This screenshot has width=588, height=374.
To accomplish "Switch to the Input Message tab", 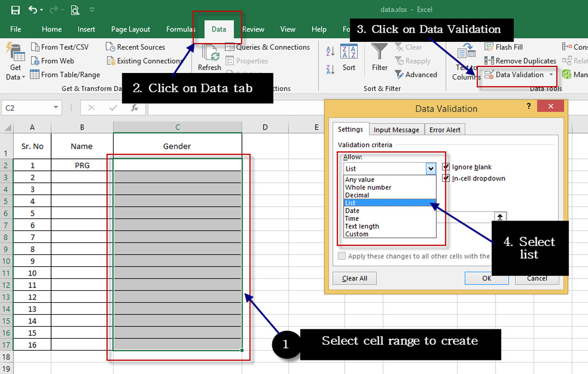I will 396,130.
